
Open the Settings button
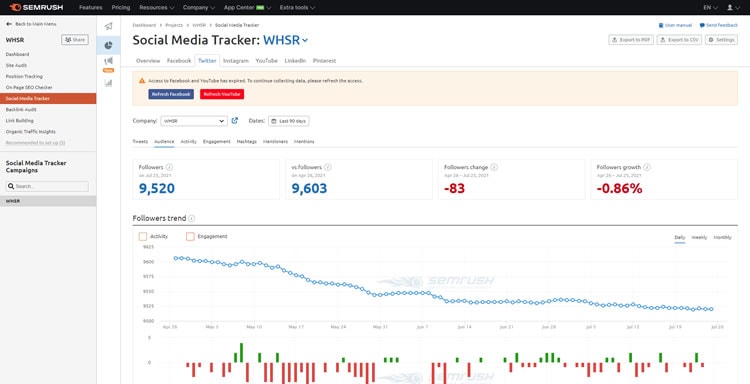pos(721,40)
